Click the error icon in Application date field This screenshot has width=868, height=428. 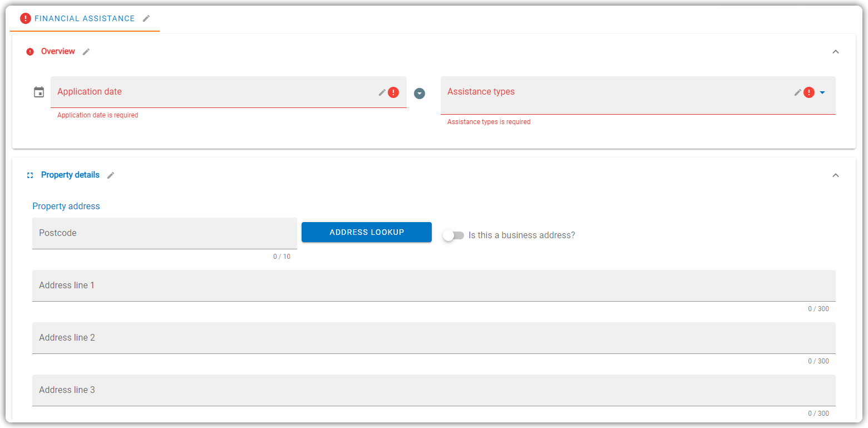point(393,92)
